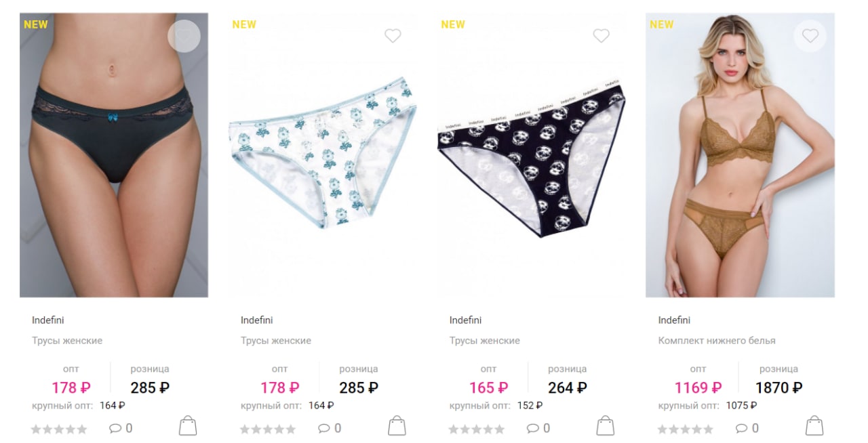868x443 pixels.
Task: Add the lingerie set to shopping bag
Action: (x=814, y=426)
